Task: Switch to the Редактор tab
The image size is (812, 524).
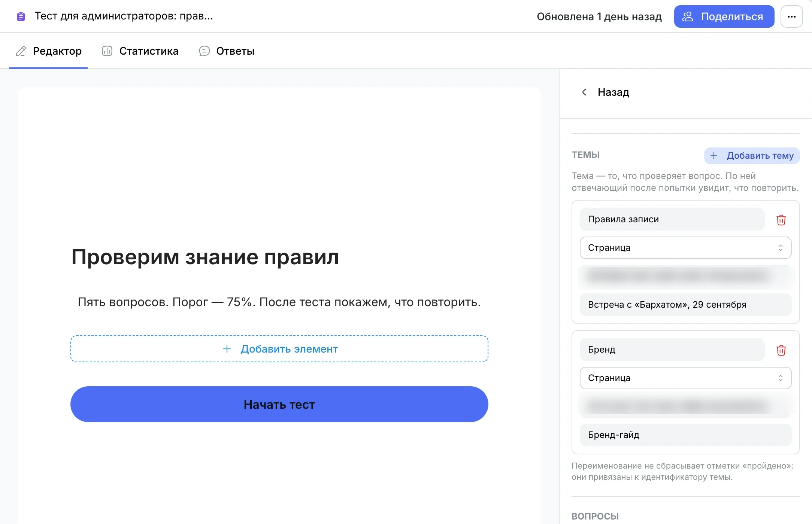Action: (49, 51)
